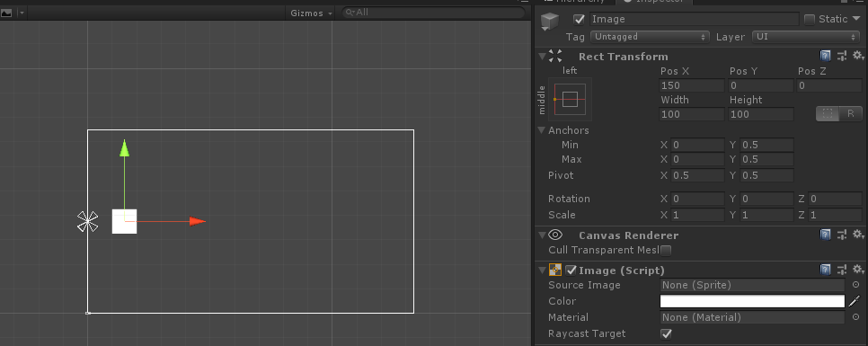Viewport: 868px width, 346px height.
Task: Open Canvas Renderer presets icon
Action: [842, 235]
